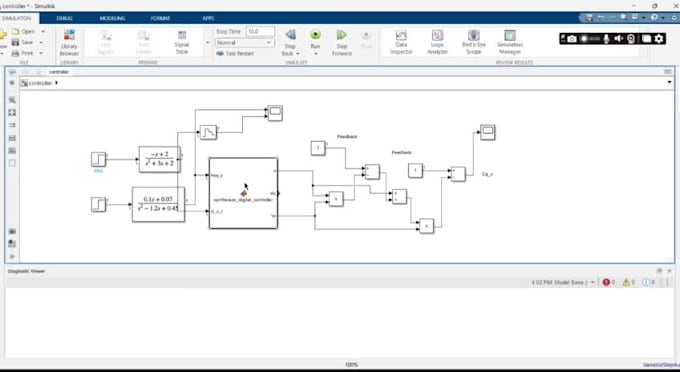Expand the Open dropdown arrow

(42, 32)
